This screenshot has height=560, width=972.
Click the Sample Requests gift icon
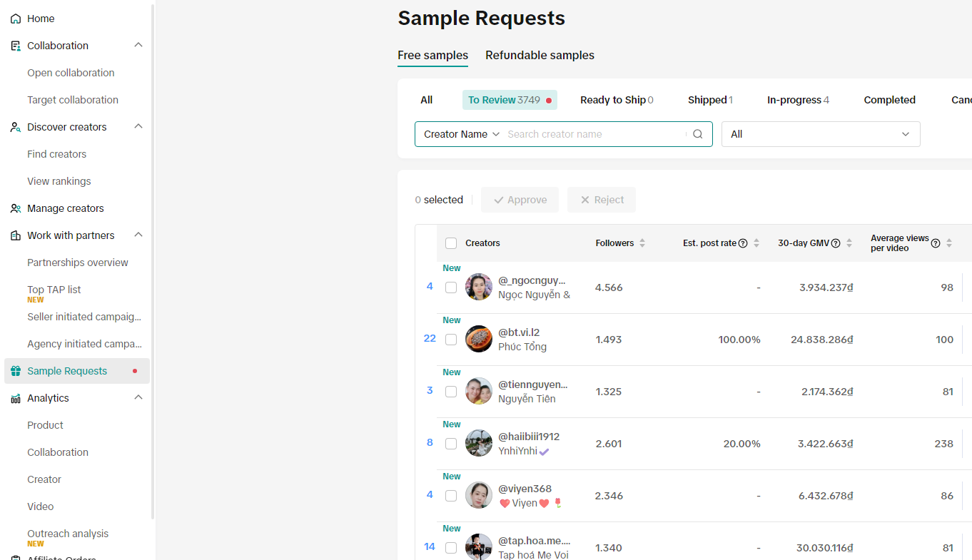coord(16,371)
